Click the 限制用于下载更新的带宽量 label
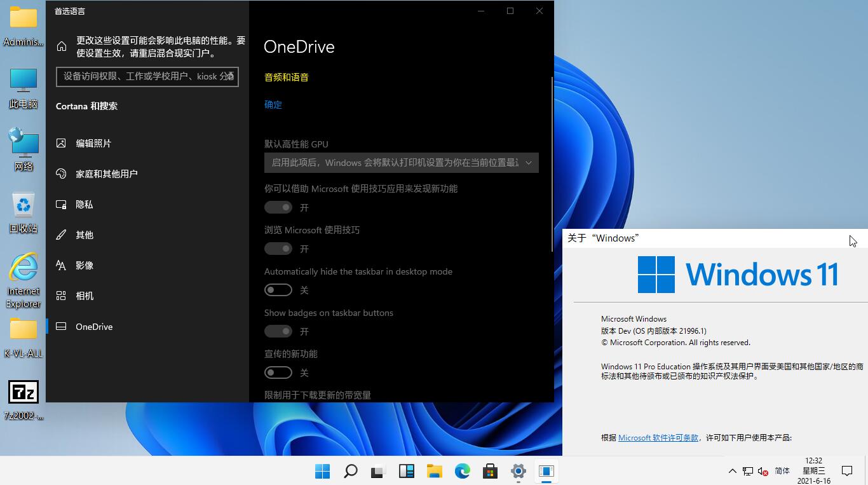Screen dimensions: 868x485 [318, 395]
